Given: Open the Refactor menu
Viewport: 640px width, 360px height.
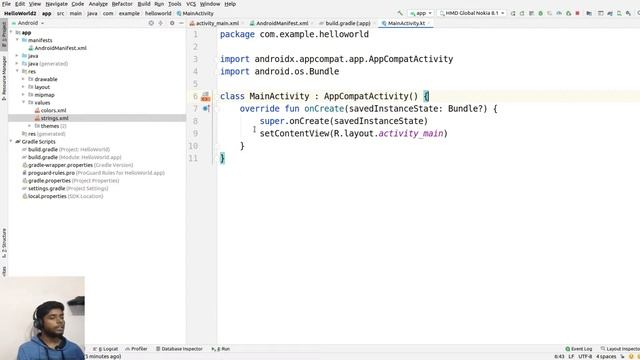Looking at the screenshot, I should click(122, 4).
